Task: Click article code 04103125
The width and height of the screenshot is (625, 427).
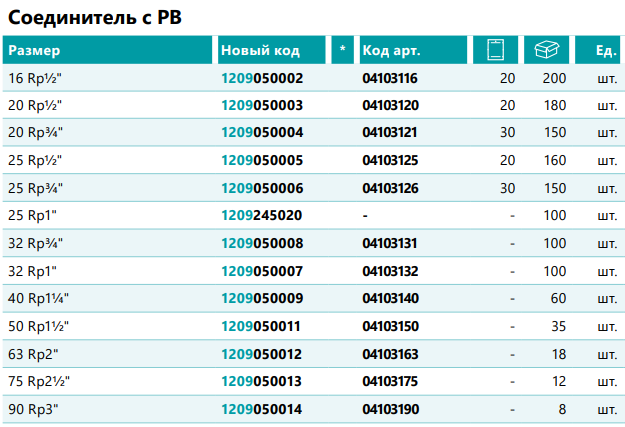Action: (x=390, y=160)
